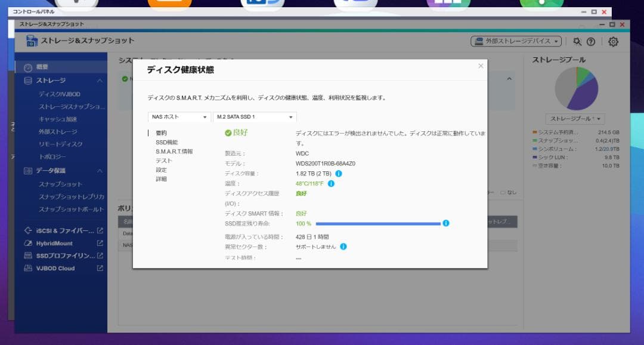Open the 外部ストレージデバイス dropdown

click(516, 41)
